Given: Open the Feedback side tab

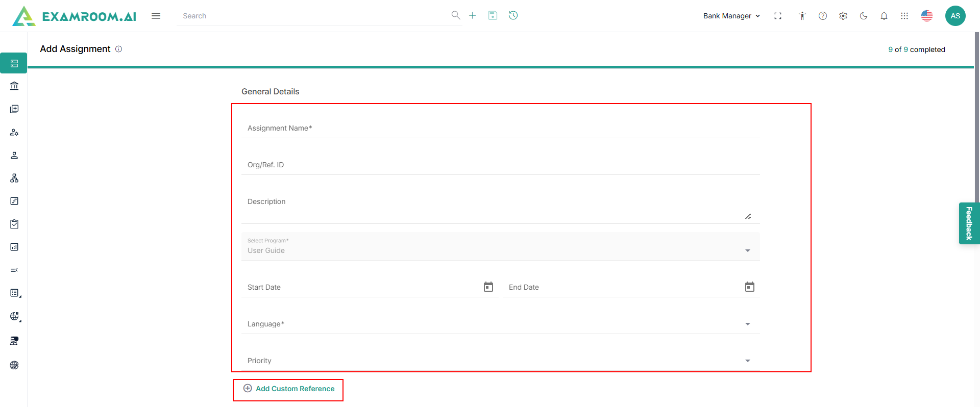Looking at the screenshot, I should pos(969,223).
